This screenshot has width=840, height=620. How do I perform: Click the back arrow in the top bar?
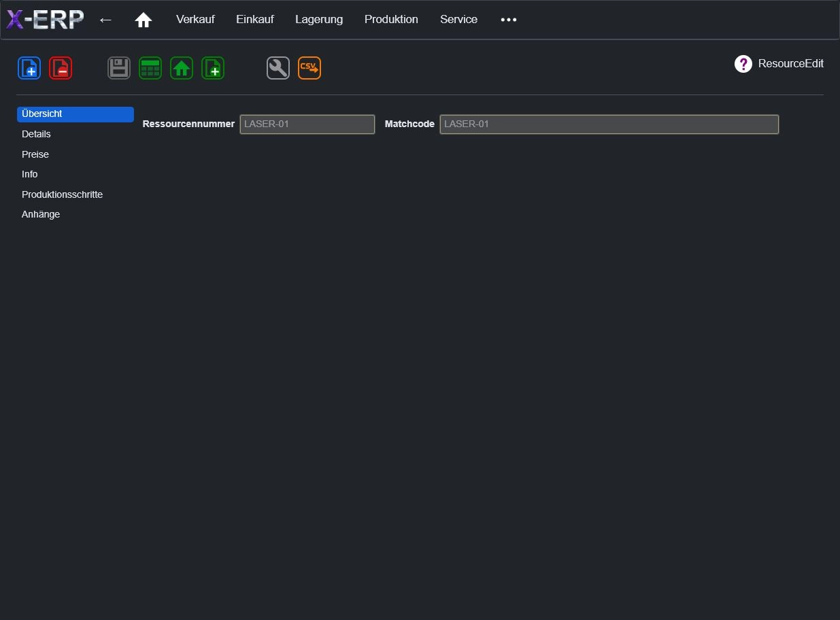pyautogui.click(x=105, y=20)
